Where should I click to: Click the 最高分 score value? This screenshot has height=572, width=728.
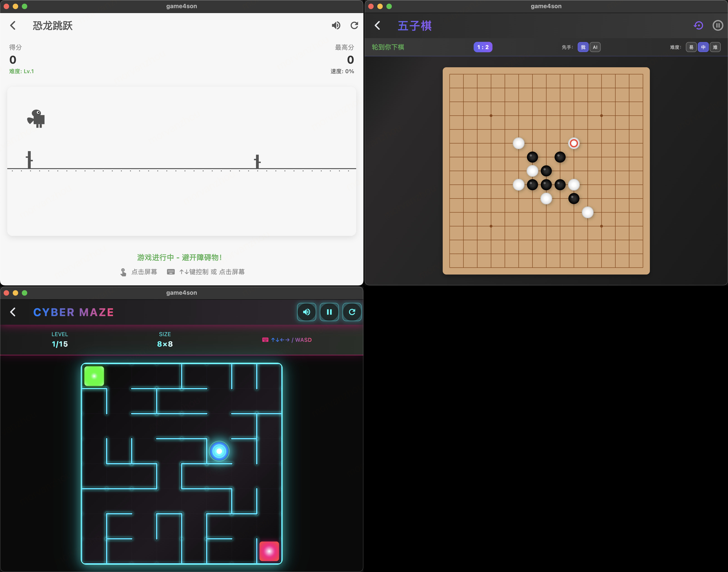click(x=350, y=60)
